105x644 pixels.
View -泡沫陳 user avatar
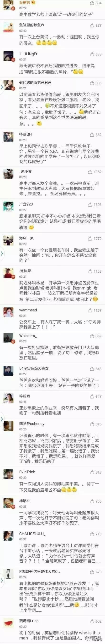coord(9,273)
